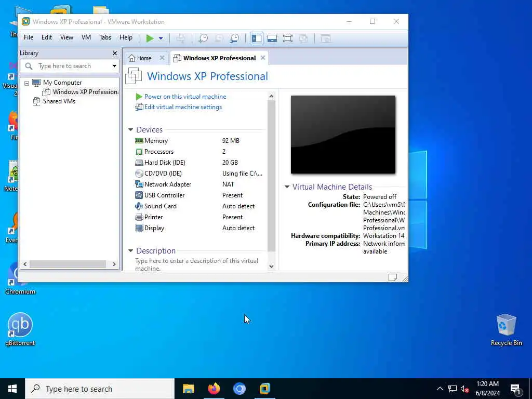
Task: Click the library horizontal scrollbar left arrow
Action: pyautogui.click(x=25, y=264)
